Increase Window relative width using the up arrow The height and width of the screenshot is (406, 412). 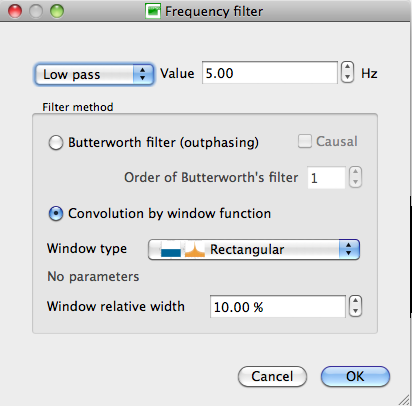(355, 301)
